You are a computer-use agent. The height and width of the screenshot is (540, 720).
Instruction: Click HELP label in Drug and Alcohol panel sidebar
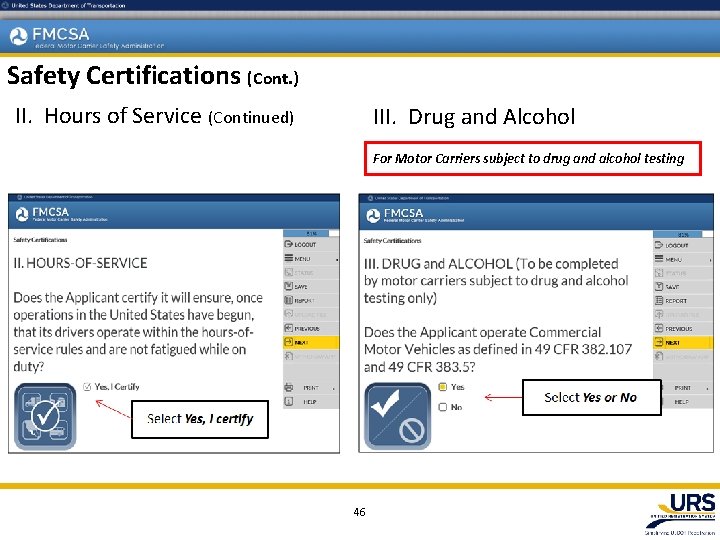pos(681,402)
